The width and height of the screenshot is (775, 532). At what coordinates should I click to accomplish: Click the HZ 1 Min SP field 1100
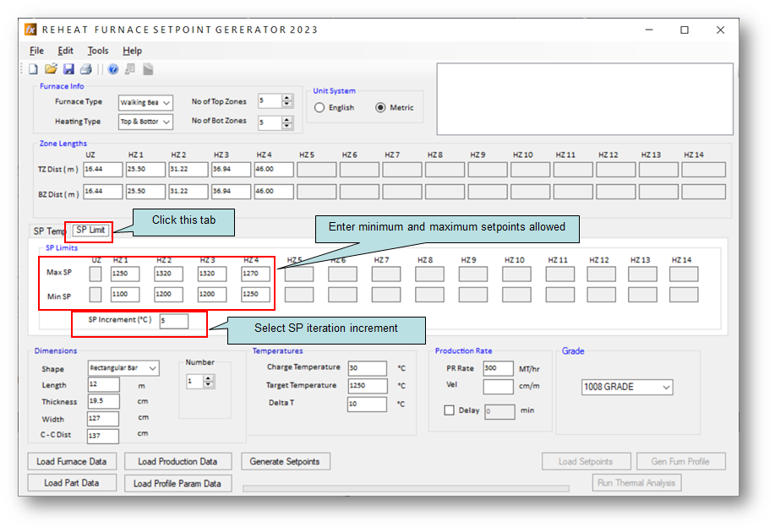point(125,295)
